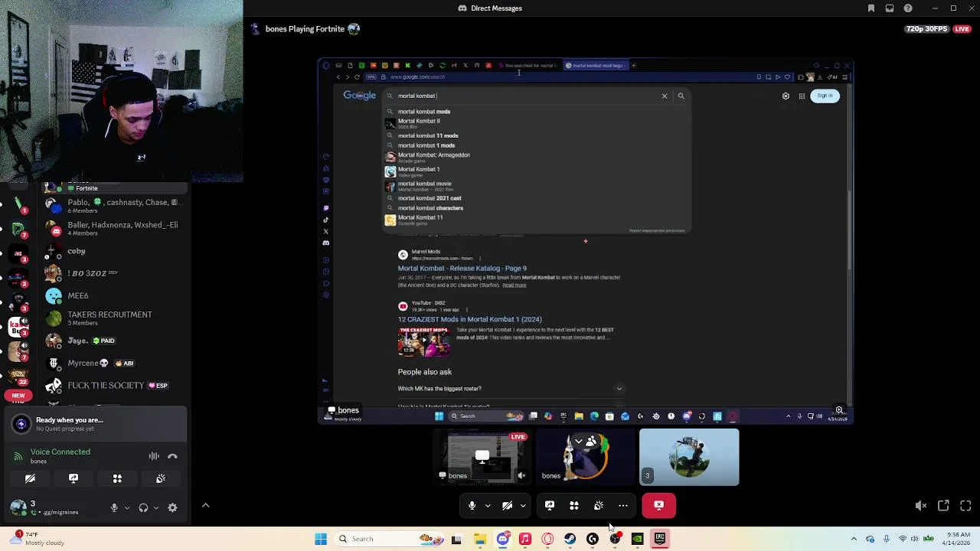Open ! BO 3ZOZ direct message
Viewport: 980px width, 551px height.
(x=113, y=273)
